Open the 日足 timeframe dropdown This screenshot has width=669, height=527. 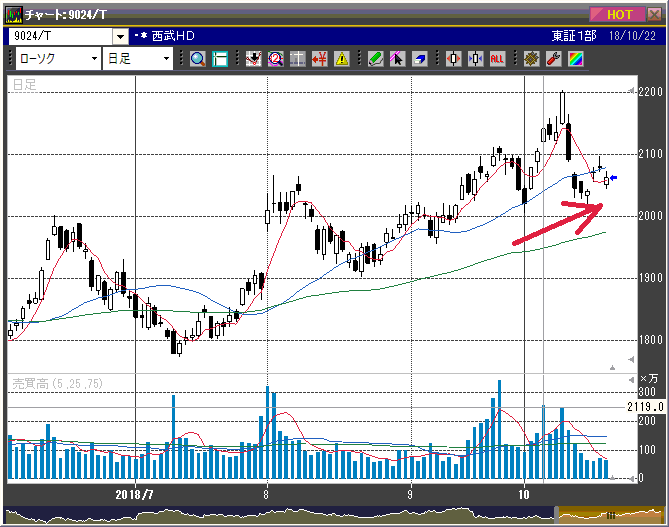[x=167, y=59]
